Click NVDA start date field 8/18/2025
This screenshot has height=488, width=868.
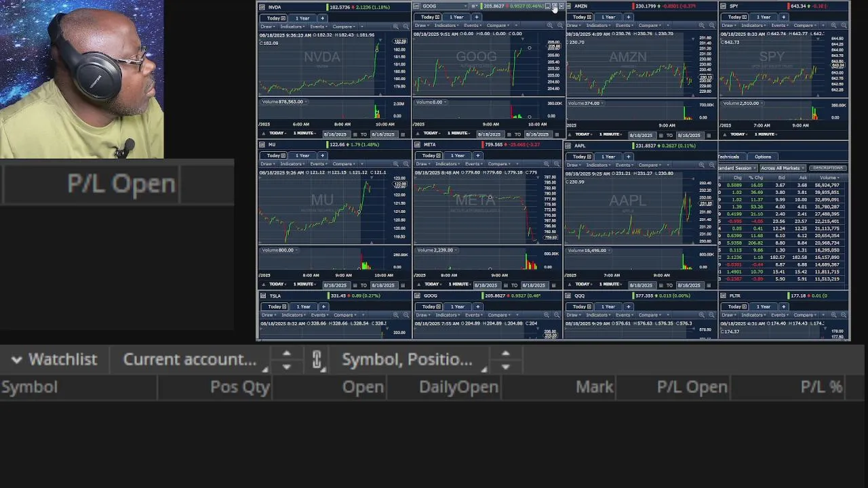tap(337, 135)
